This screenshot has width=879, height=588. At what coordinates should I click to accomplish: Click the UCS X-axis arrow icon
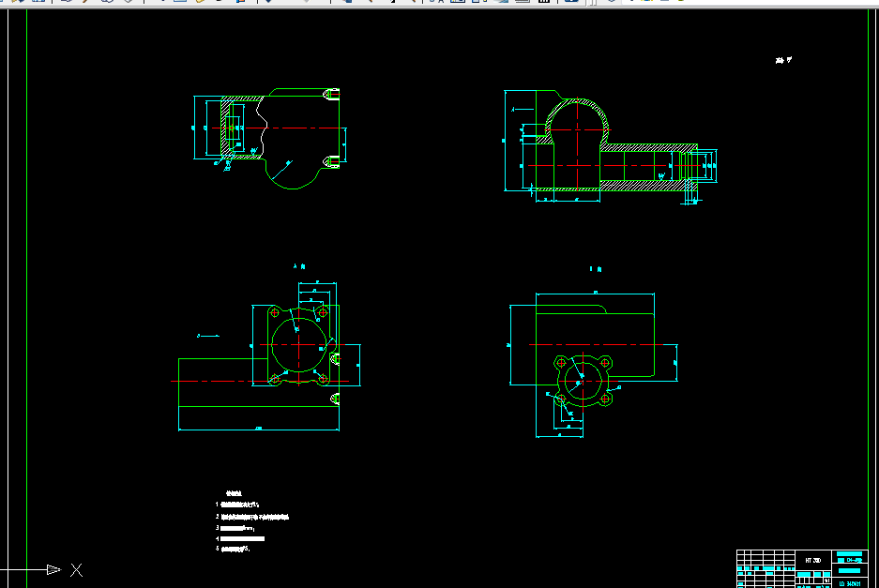pos(53,569)
